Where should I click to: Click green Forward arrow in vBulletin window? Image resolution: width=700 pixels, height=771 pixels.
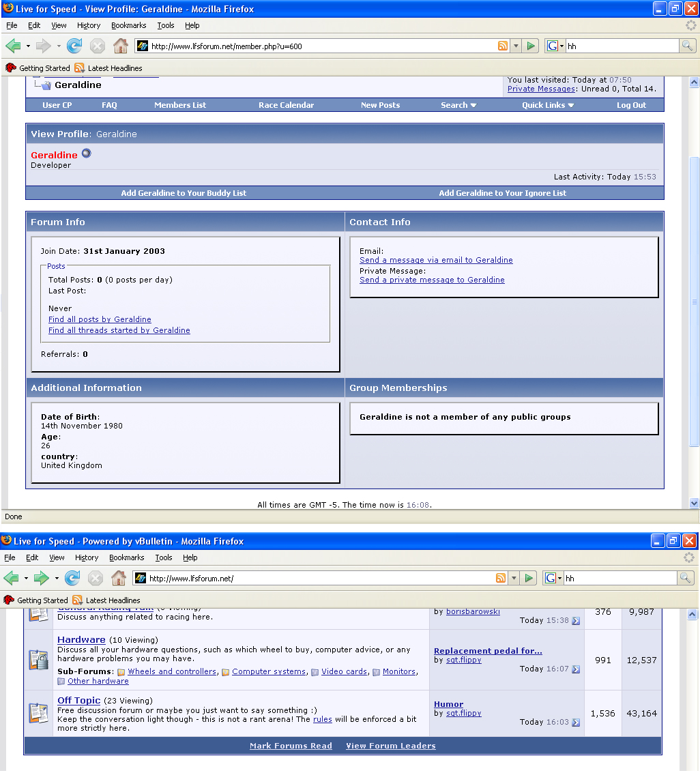42,579
